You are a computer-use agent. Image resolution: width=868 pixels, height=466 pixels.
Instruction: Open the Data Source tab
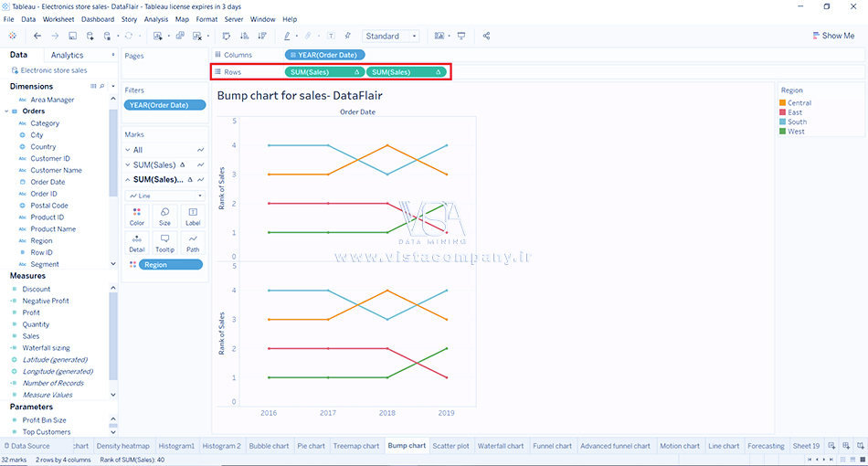(x=27, y=446)
